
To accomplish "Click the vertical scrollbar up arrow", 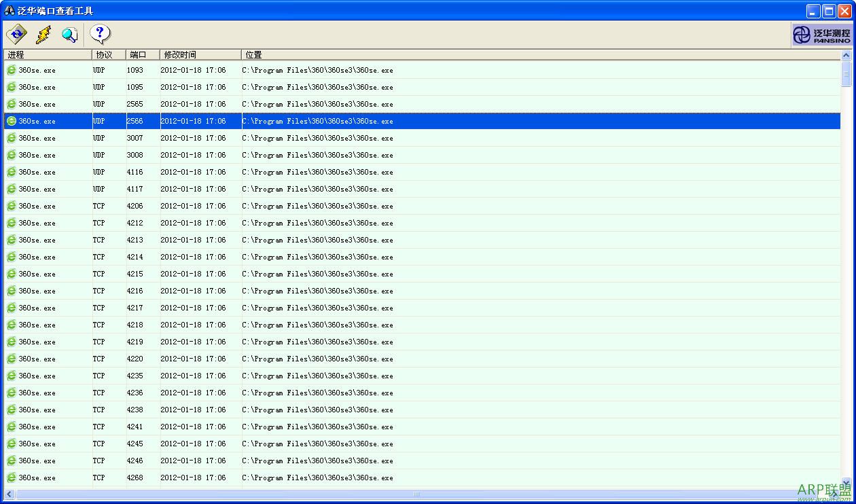I will (846, 56).
